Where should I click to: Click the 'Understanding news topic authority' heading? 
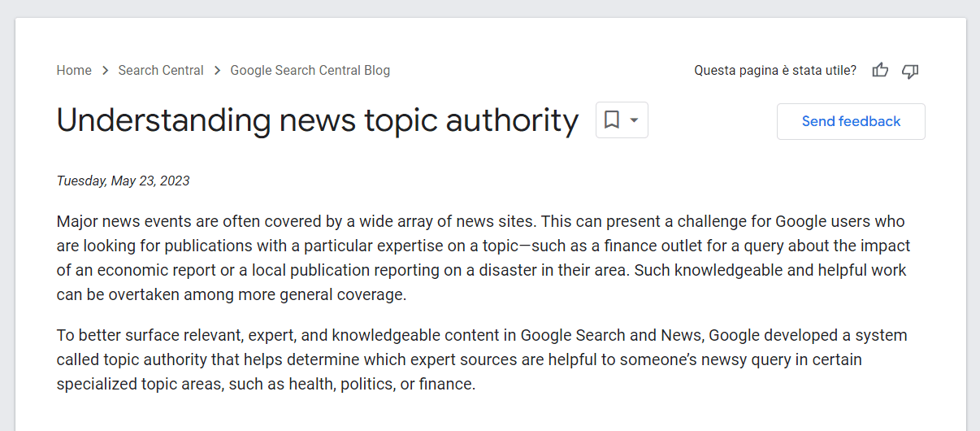tap(318, 120)
